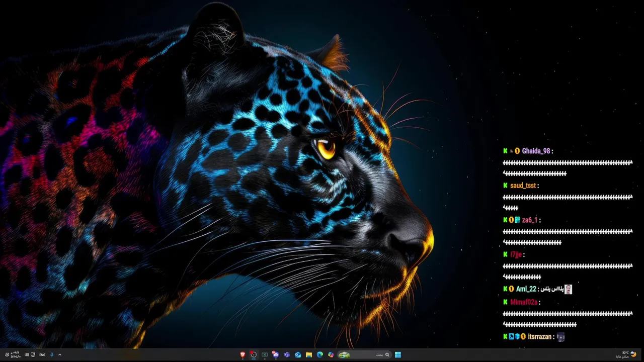Click the emote in itsrrazan's message
This screenshot has width=644, height=362.
pyautogui.click(x=560, y=337)
